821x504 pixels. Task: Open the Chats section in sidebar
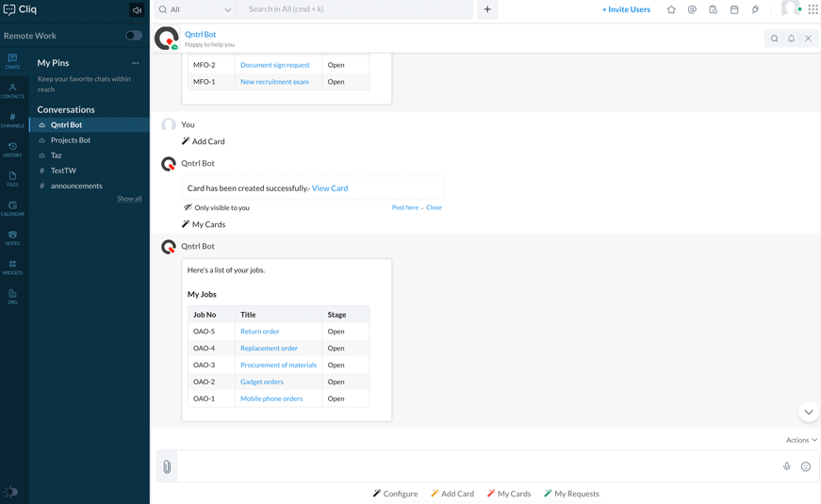[x=12, y=60]
